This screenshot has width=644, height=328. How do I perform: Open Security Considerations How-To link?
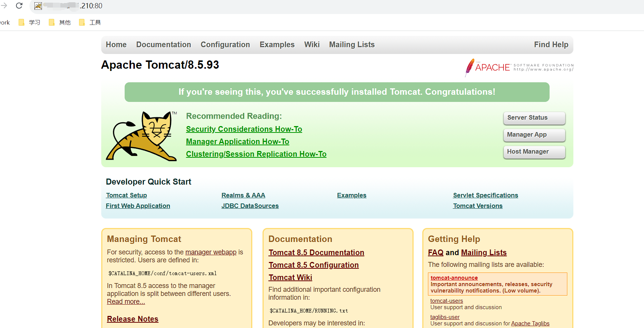pyautogui.click(x=244, y=129)
